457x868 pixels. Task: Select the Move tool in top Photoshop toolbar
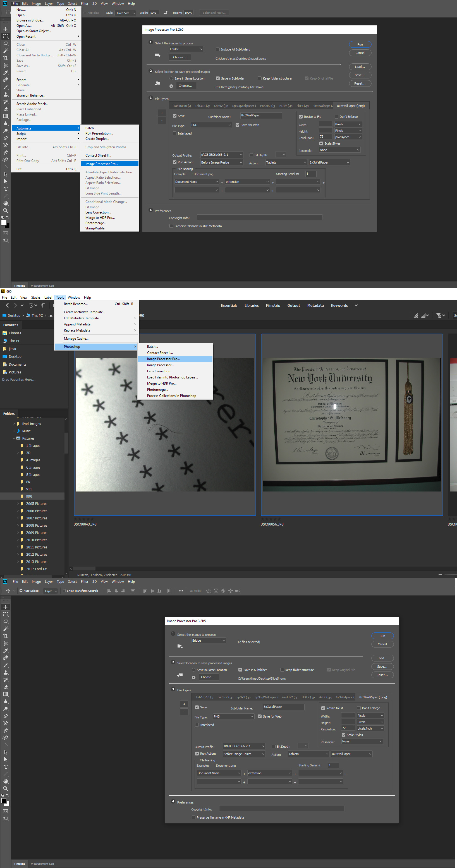5,29
